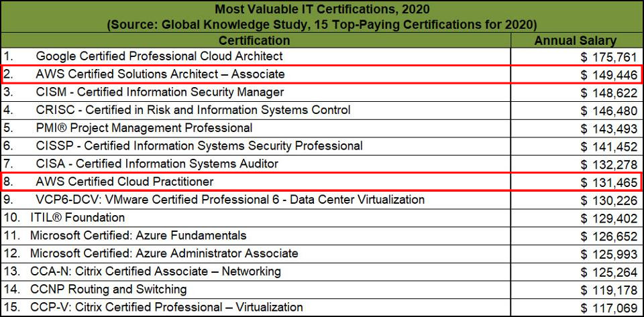Click salary value $ 130,226
Screen dimensions: 644x317
[608, 201]
